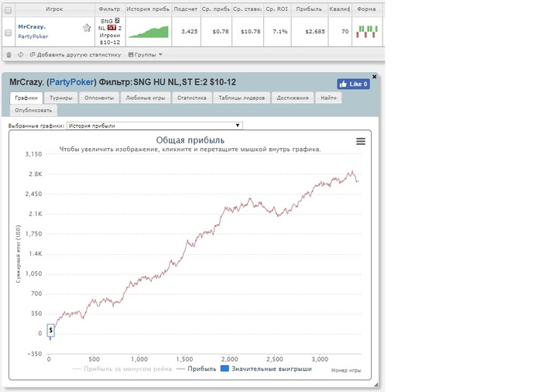Mark MrCrazy. as favorite with star icon
The width and height of the screenshot is (542, 392).
click(87, 28)
